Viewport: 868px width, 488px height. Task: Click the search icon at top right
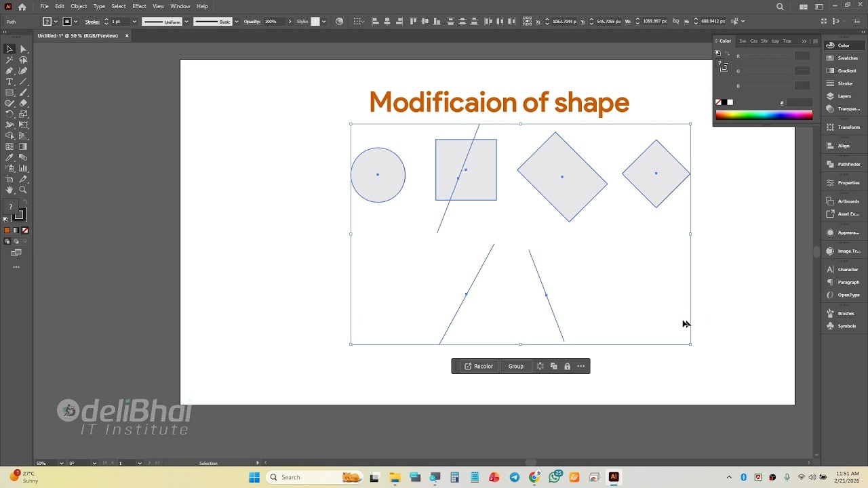(x=780, y=7)
